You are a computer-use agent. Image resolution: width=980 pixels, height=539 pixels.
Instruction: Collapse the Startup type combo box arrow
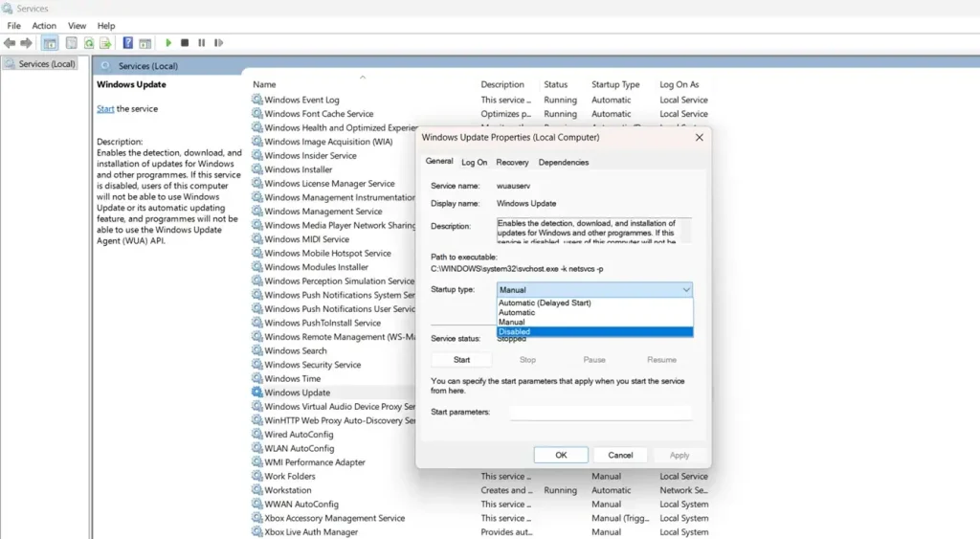pos(686,289)
